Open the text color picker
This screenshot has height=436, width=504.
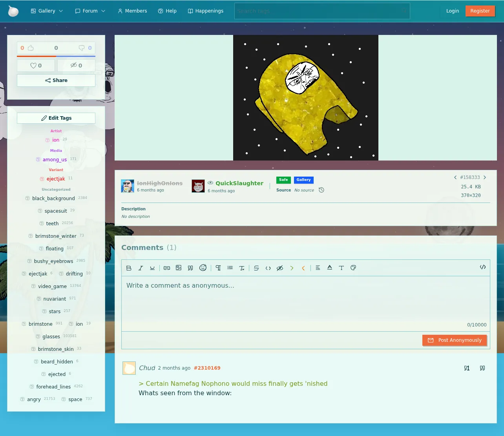tap(330, 268)
